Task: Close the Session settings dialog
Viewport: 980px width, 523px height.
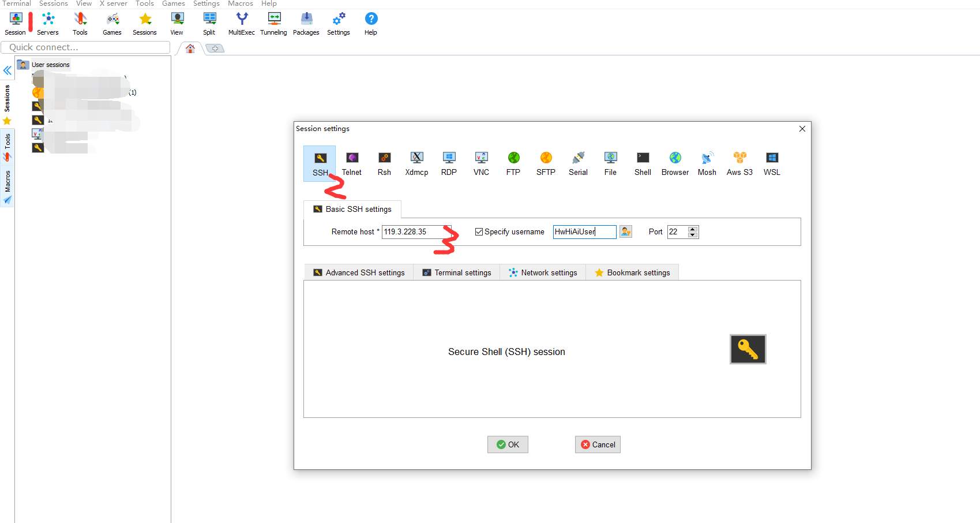Action: (802, 129)
